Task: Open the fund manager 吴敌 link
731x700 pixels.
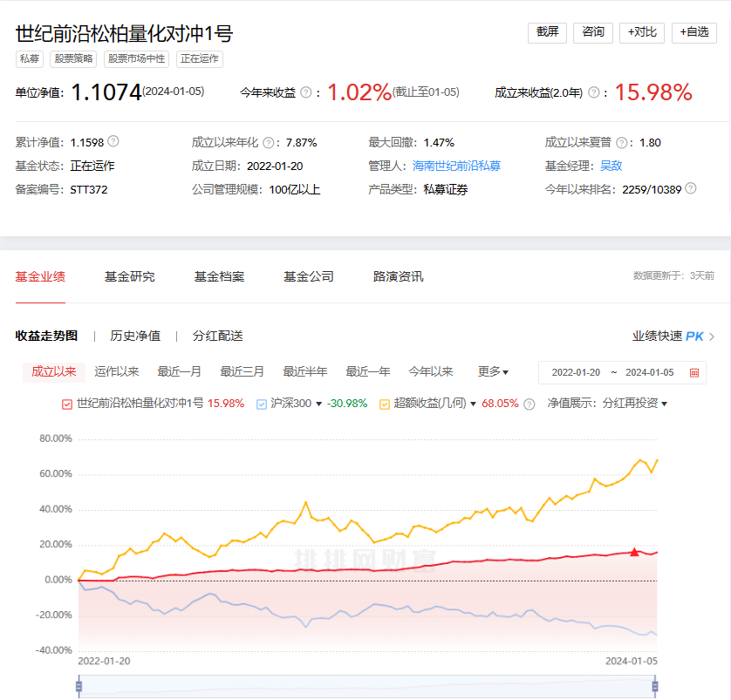Action: coord(611,166)
